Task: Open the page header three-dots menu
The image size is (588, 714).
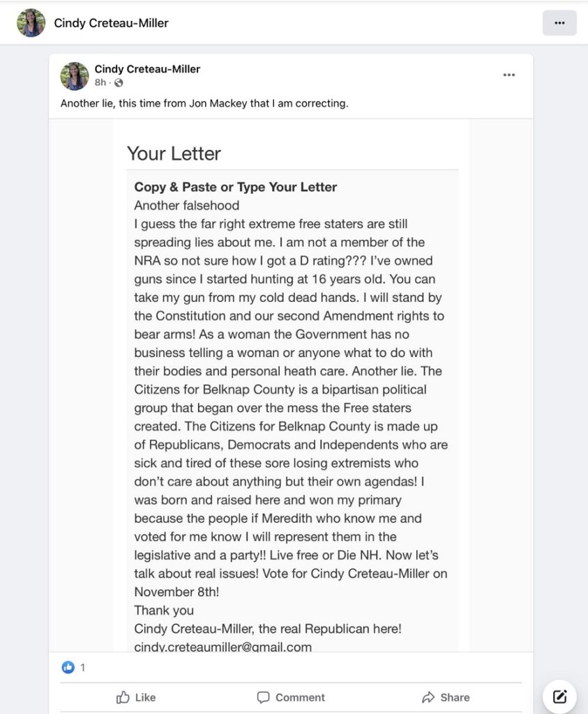Action: click(559, 23)
